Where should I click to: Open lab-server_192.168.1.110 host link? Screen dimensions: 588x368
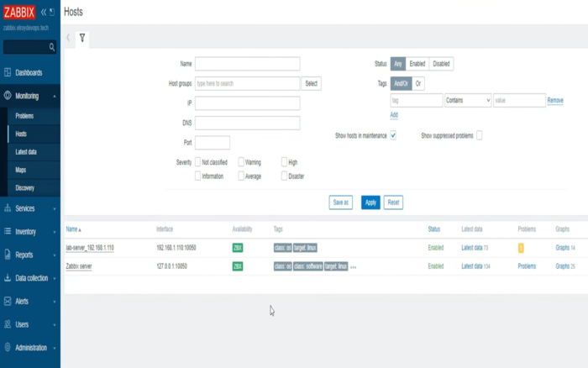(90, 248)
